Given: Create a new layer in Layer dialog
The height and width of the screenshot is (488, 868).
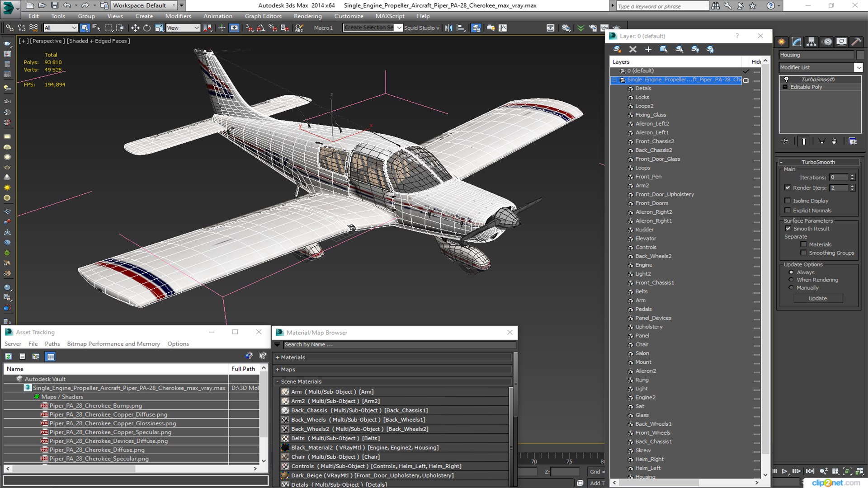Looking at the screenshot, I should pyautogui.click(x=617, y=49).
